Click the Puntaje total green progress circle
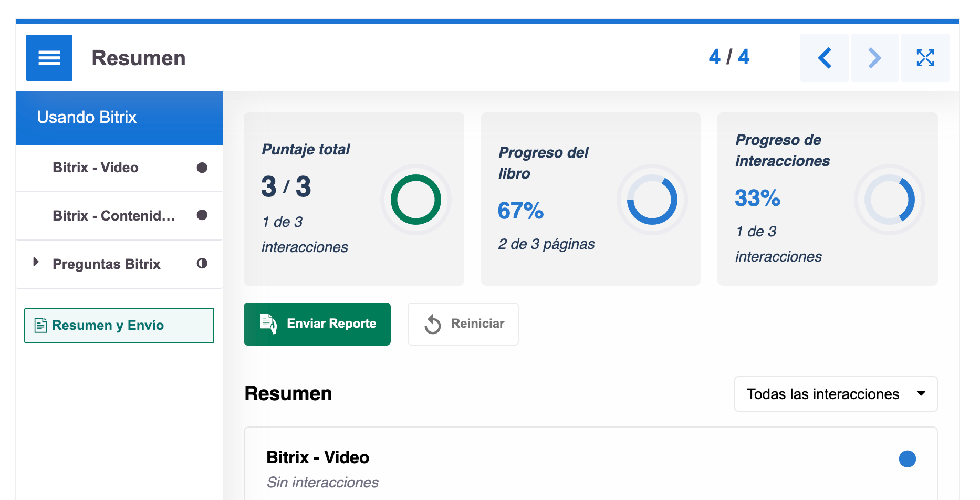This screenshot has width=980, height=500. coord(416,200)
